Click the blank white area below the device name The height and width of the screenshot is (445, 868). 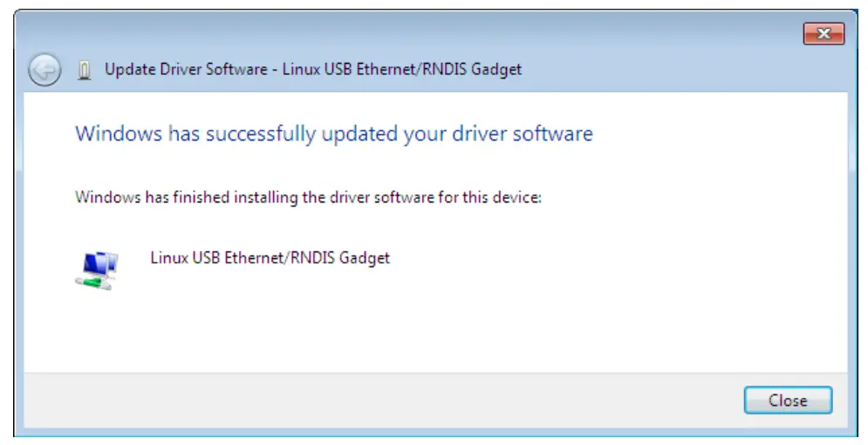point(436,323)
